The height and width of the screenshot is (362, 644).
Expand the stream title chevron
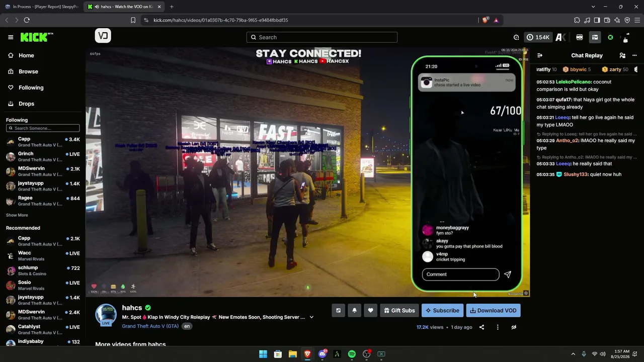pyautogui.click(x=311, y=317)
